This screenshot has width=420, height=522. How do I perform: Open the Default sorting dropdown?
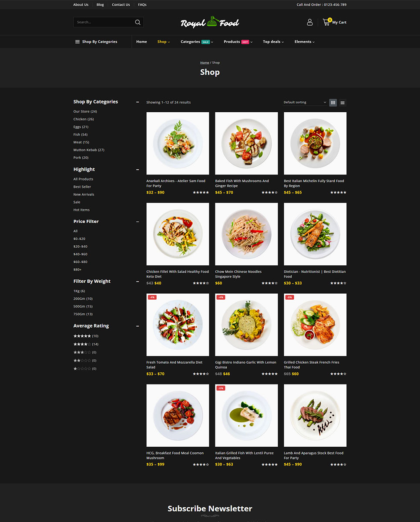click(305, 102)
